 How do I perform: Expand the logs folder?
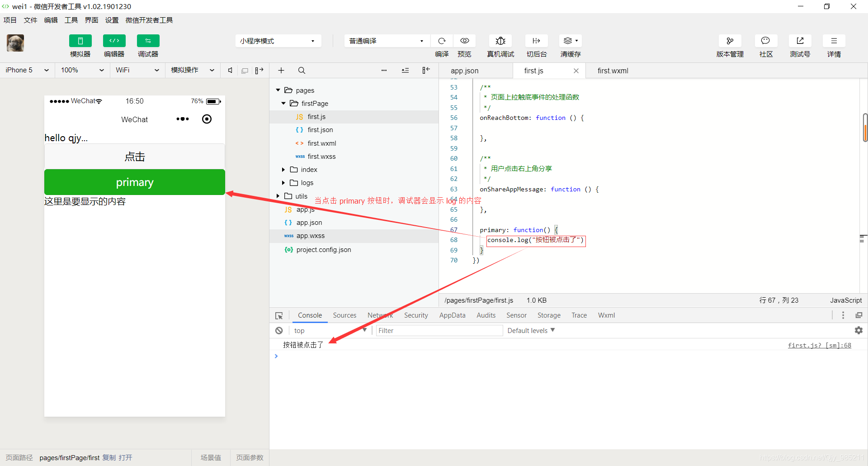283,183
